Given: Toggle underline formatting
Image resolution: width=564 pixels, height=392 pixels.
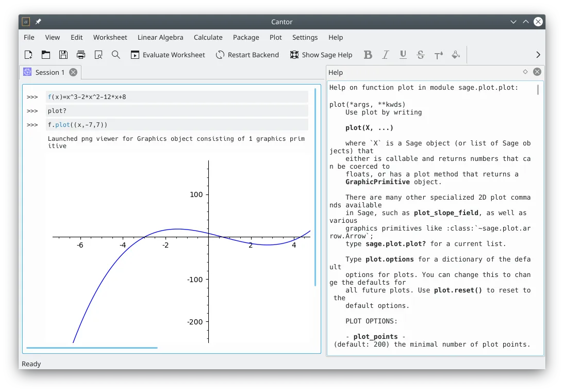Looking at the screenshot, I should point(403,55).
